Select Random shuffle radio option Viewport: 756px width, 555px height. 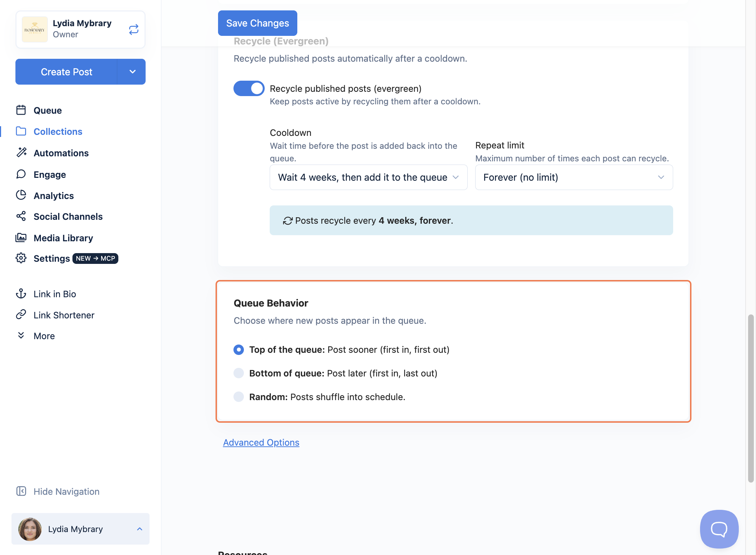pyautogui.click(x=238, y=397)
